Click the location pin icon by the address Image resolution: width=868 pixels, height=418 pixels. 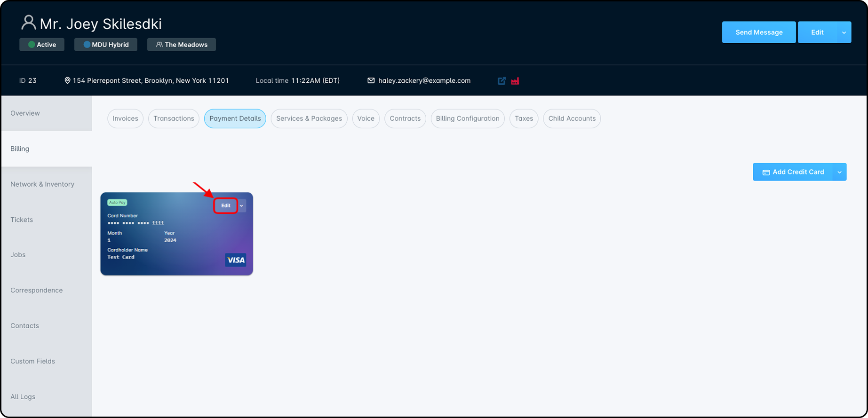click(67, 80)
